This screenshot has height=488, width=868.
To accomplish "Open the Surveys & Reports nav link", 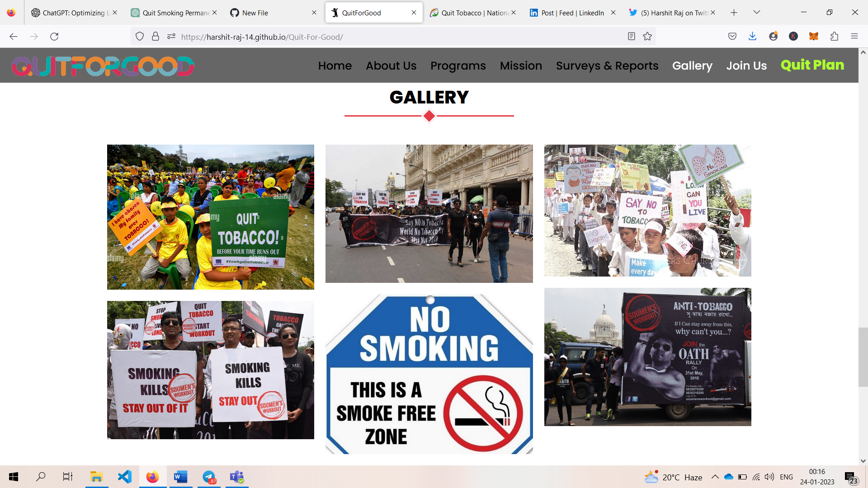I will 607,66.
